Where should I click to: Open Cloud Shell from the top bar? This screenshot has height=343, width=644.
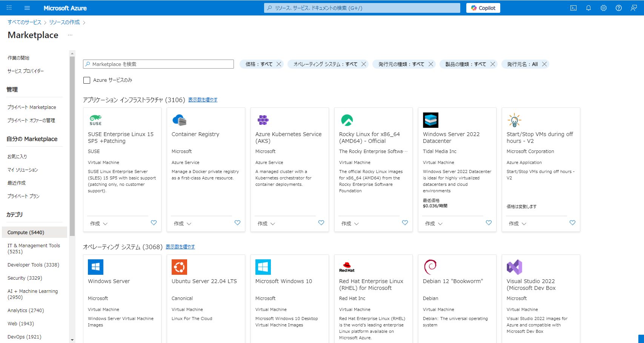point(573,8)
